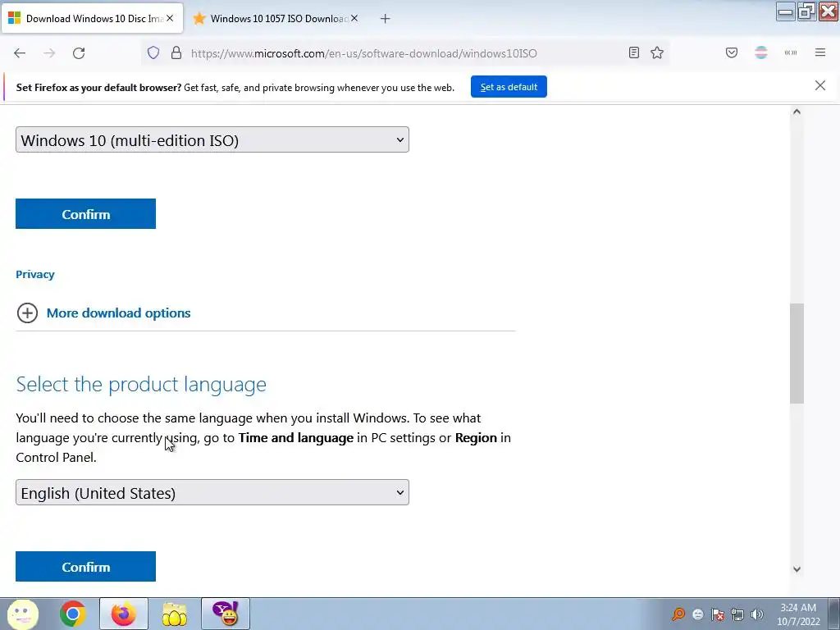Open the Firefox application menu

coord(820,52)
